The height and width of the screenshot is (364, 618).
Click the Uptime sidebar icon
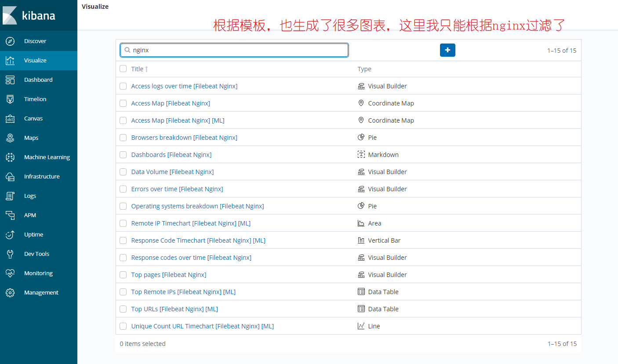[10, 234]
